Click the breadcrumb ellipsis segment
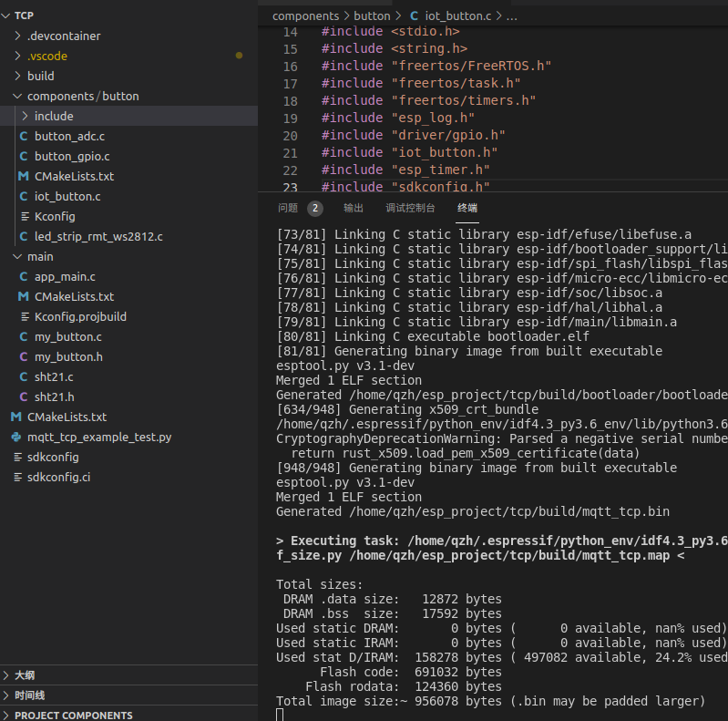This screenshot has height=721, width=728. pyautogui.click(x=512, y=15)
